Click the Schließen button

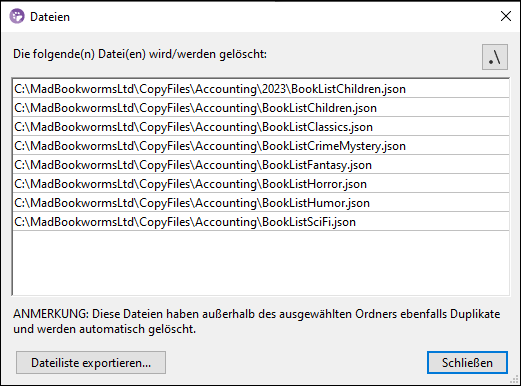point(467,362)
